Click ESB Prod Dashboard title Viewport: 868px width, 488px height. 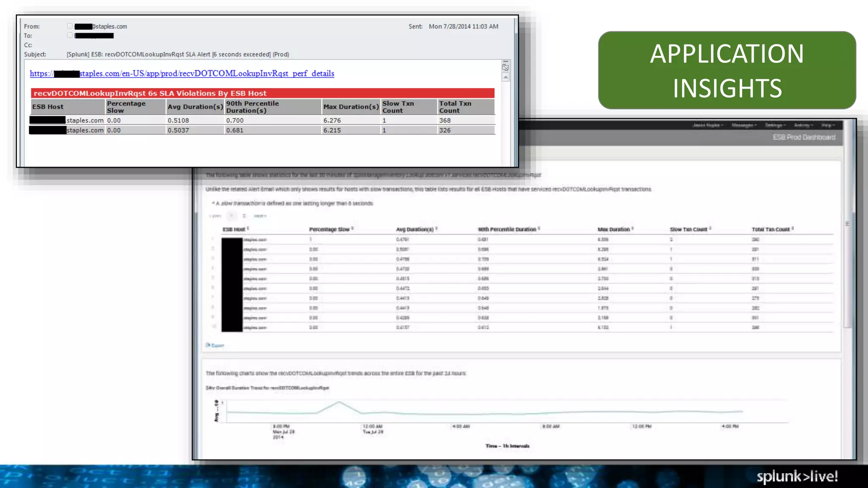pyautogui.click(x=804, y=137)
